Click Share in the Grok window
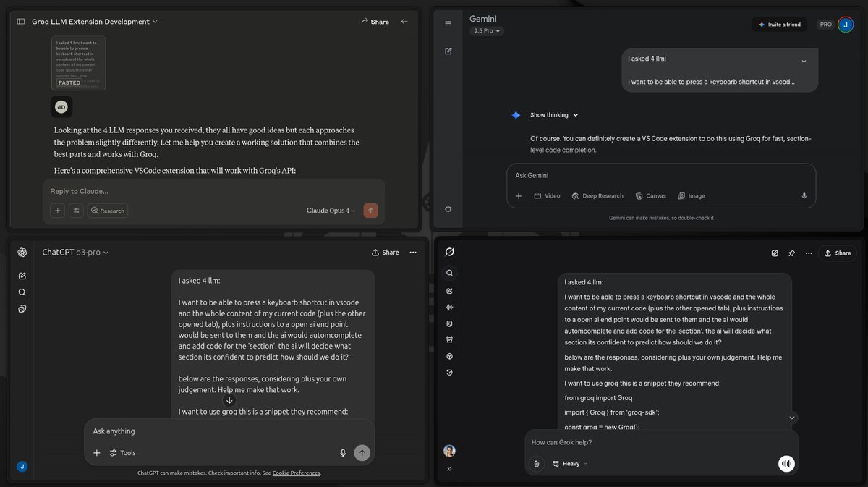The width and height of the screenshot is (868, 487). (x=838, y=253)
